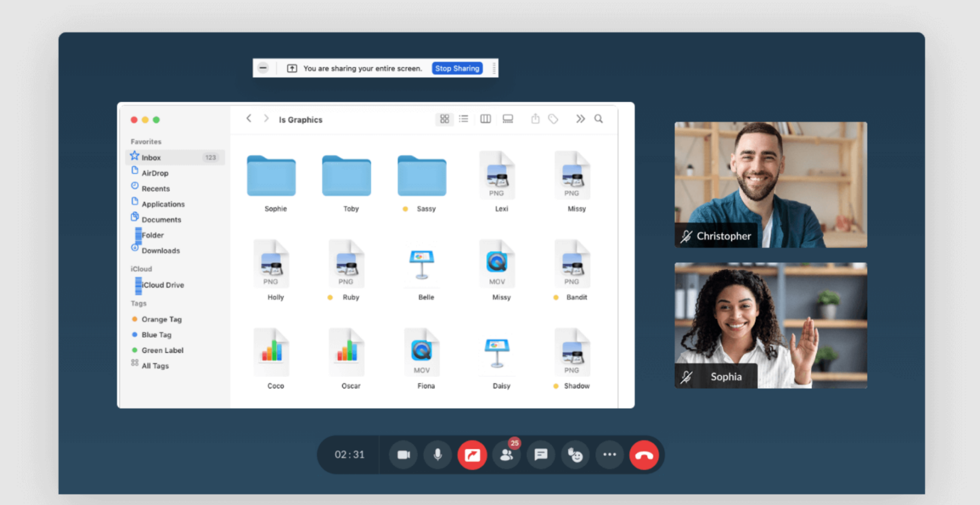The image size is (980, 505).
Task: Click the forward navigation chevron
Action: point(265,118)
